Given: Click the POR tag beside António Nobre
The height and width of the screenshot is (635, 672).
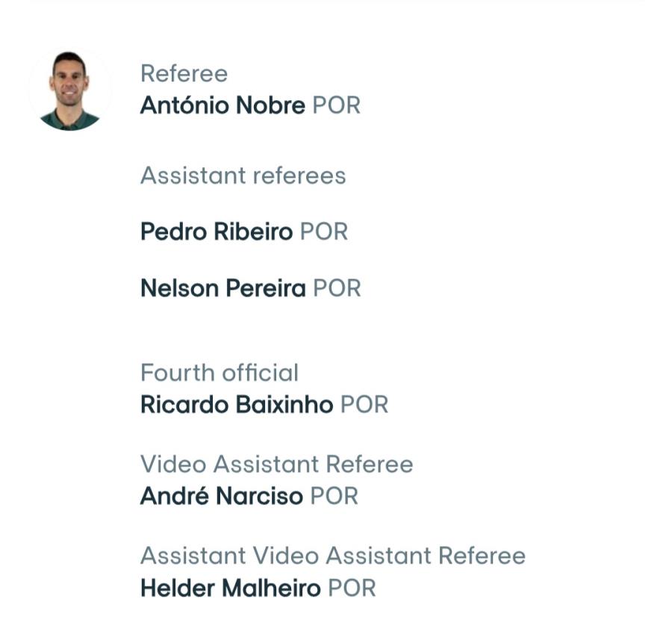Looking at the screenshot, I should pyautogui.click(x=337, y=105).
